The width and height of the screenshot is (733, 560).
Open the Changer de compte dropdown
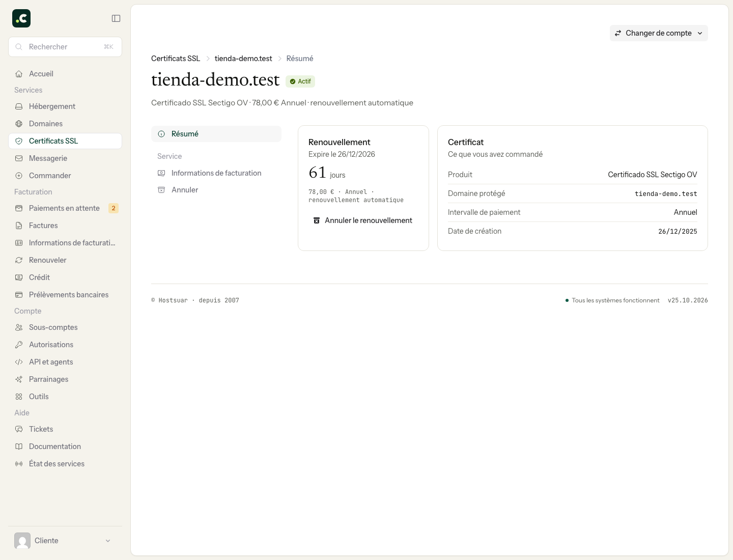click(x=659, y=33)
